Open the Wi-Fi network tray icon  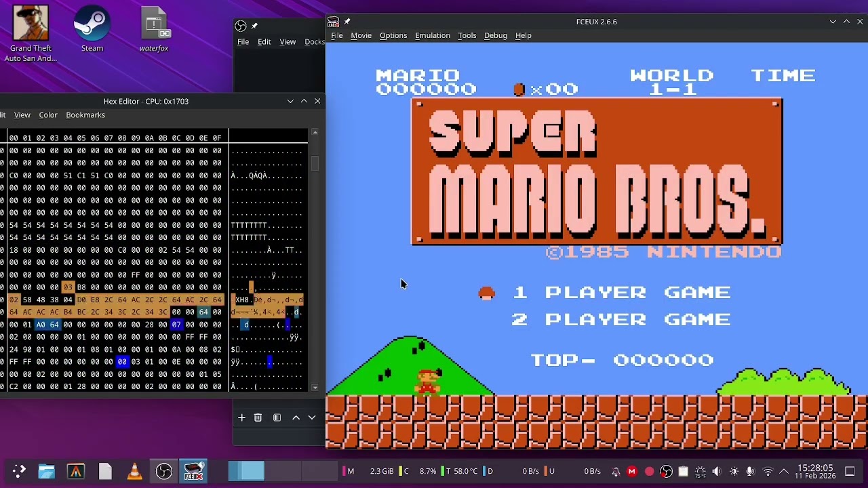[768, 471]
